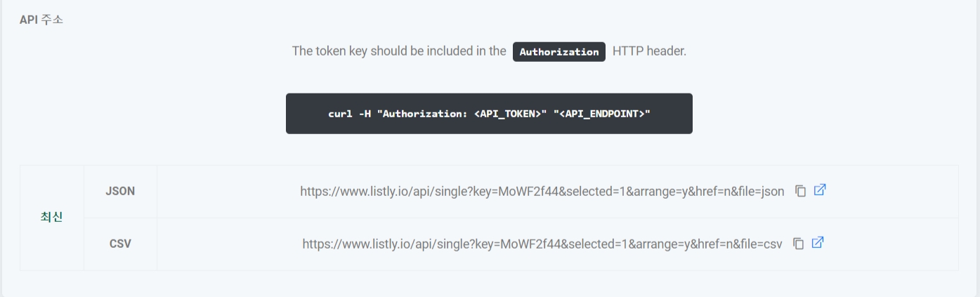
Task: Click the file=json parameter in the URL
Action: (x=759, y=192)
